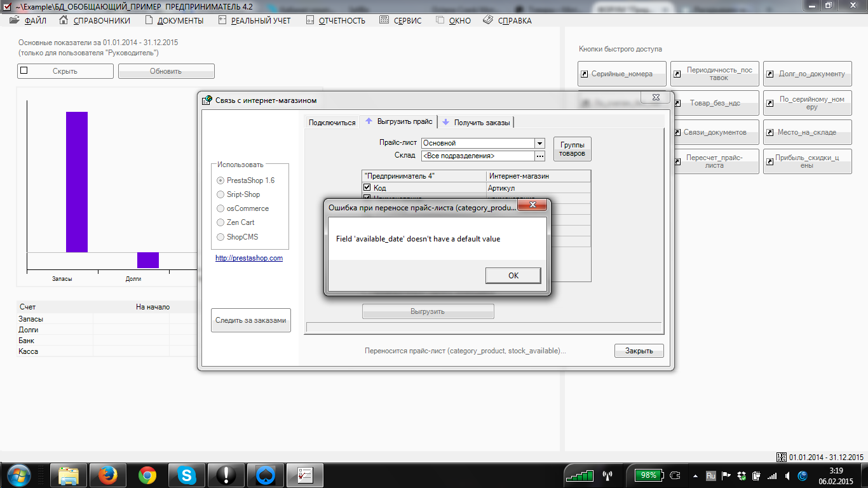This screenshot has height=488, width=868.
Task: Click the Банк row in accounts table
Action: 107,341
